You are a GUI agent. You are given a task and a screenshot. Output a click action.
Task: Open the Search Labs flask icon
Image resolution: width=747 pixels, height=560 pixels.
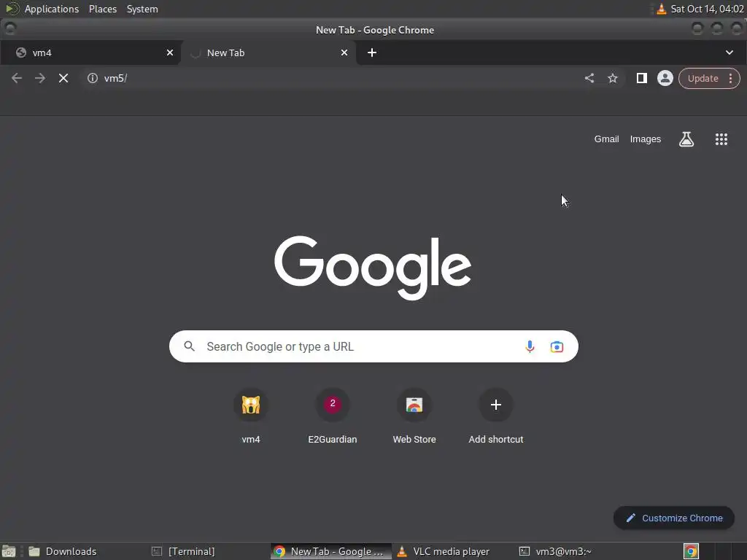click(x=686, y=139)
